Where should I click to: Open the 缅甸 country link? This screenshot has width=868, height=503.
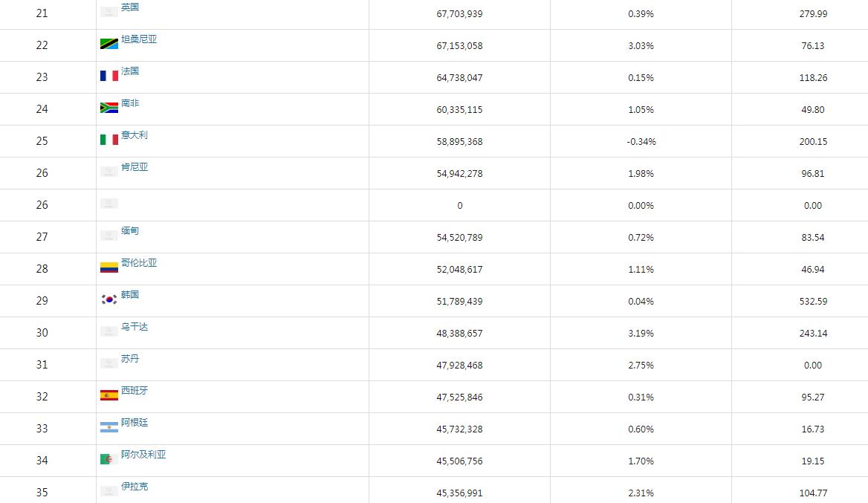pos(130,231)
